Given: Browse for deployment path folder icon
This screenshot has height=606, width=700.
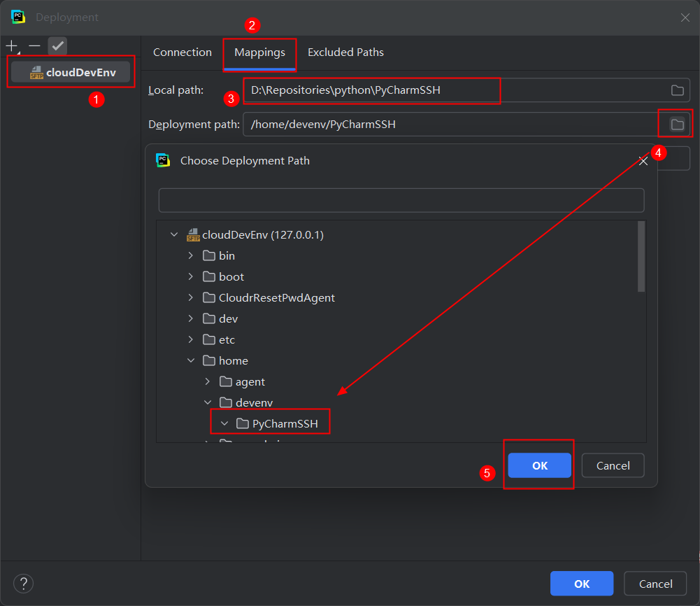Looking at the screenshot, I should [x=677, y=124].
